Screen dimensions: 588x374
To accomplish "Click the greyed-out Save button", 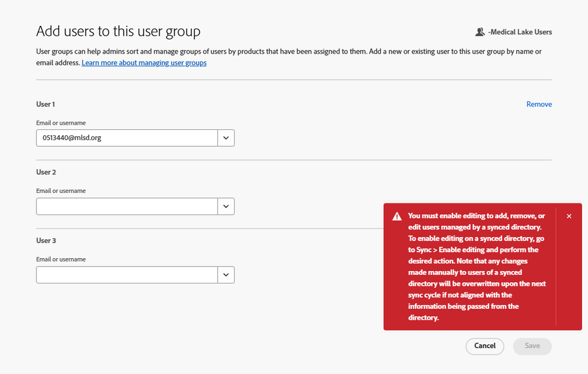I will (532, 346).
